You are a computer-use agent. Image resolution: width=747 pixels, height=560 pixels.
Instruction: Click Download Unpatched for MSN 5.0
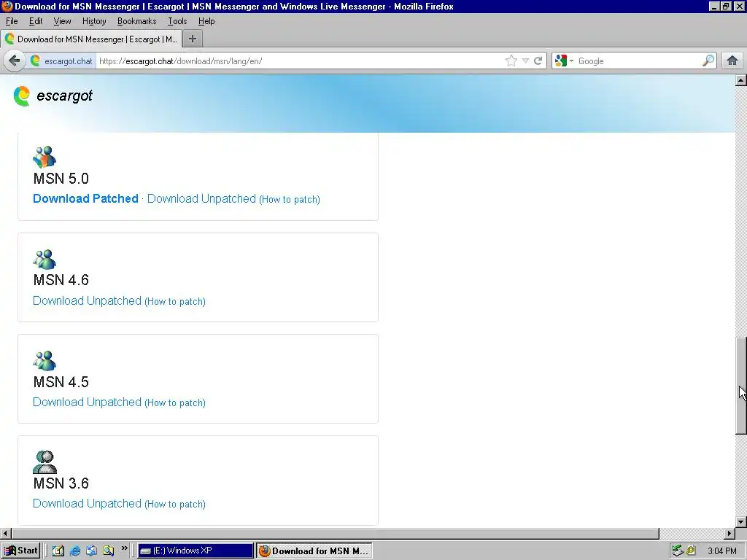(x=201, y=198)
